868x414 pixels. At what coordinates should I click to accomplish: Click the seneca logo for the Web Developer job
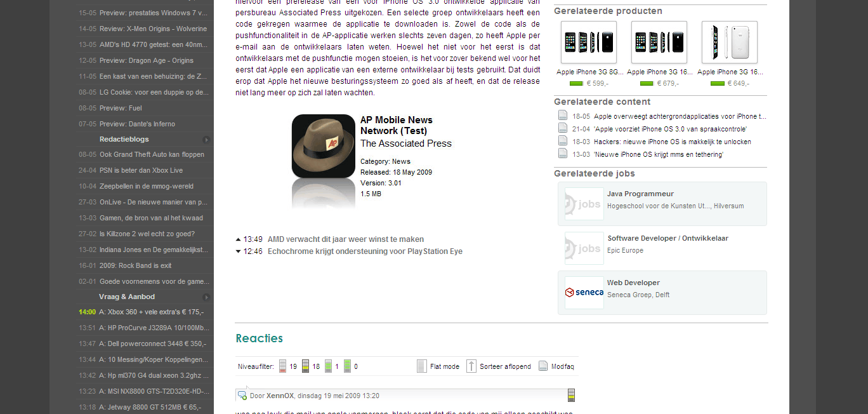[x=584, y=293]
